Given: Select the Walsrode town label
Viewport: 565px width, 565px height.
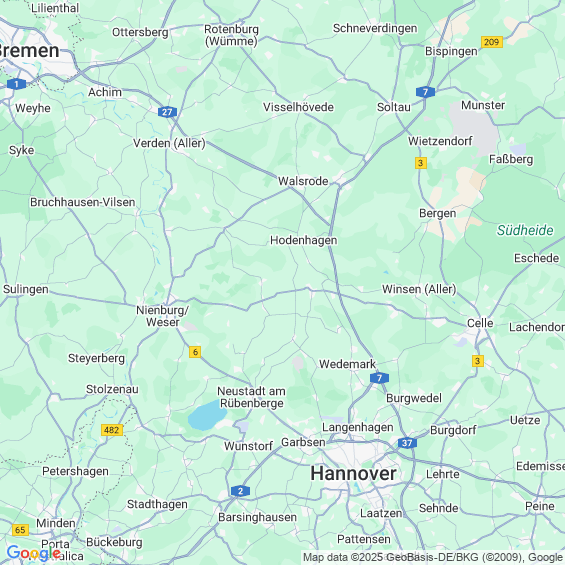Looking at the screenshot, I should click(303, 181).
